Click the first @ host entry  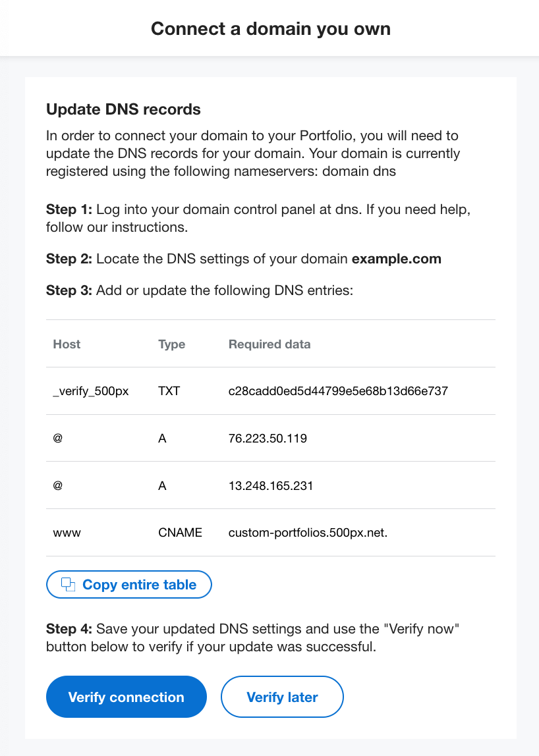[x=58, y=439]
